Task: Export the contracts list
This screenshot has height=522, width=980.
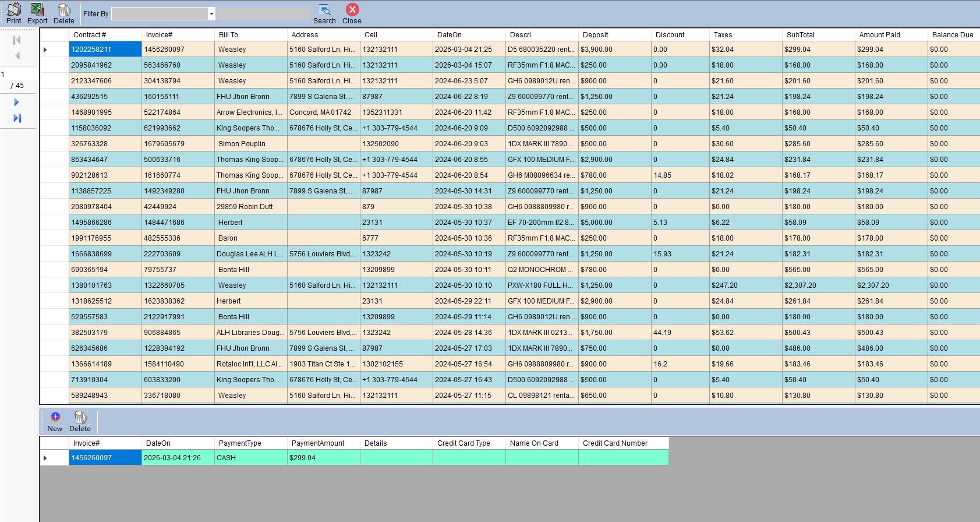Action: (x=37, y=13)
